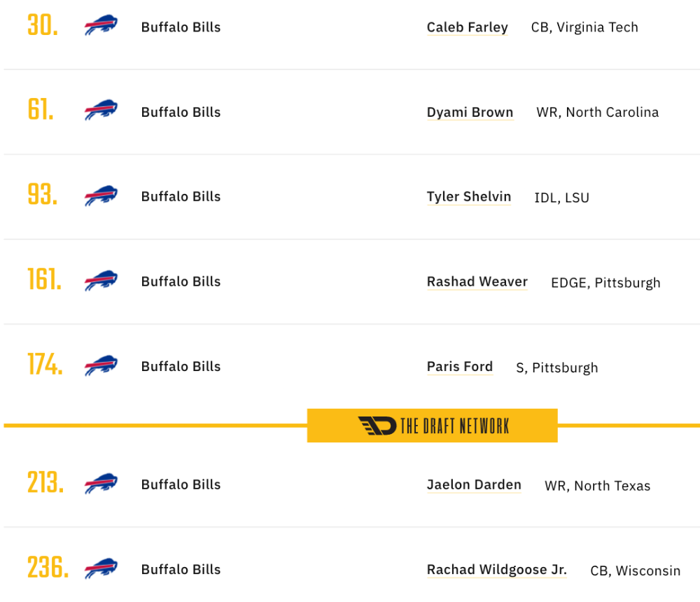
Task: Click the Bills logo beside pick 174
Action: [x=101, y=366]
